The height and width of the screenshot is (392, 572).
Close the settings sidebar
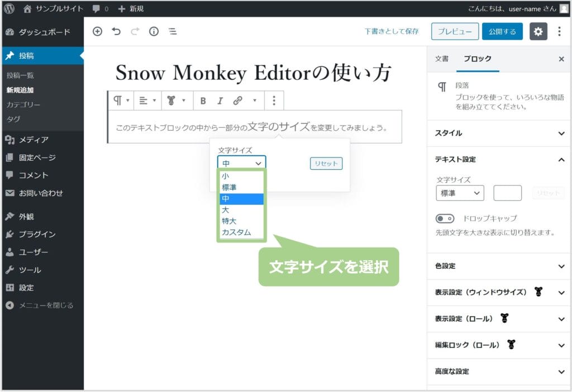pyautogui.click(x=561, y=59)
